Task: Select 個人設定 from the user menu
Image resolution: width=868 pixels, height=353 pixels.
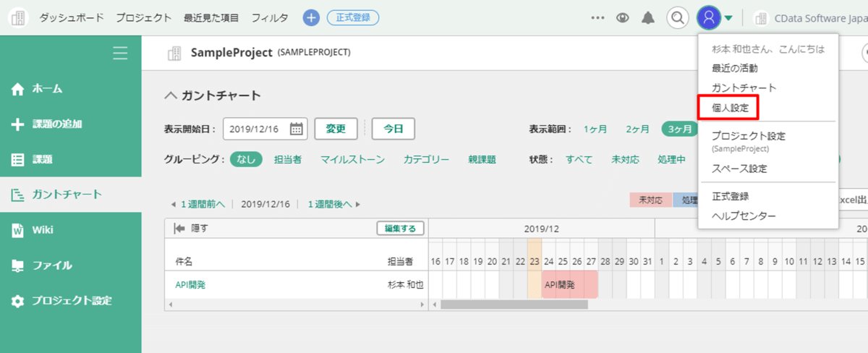Action: 729,108
